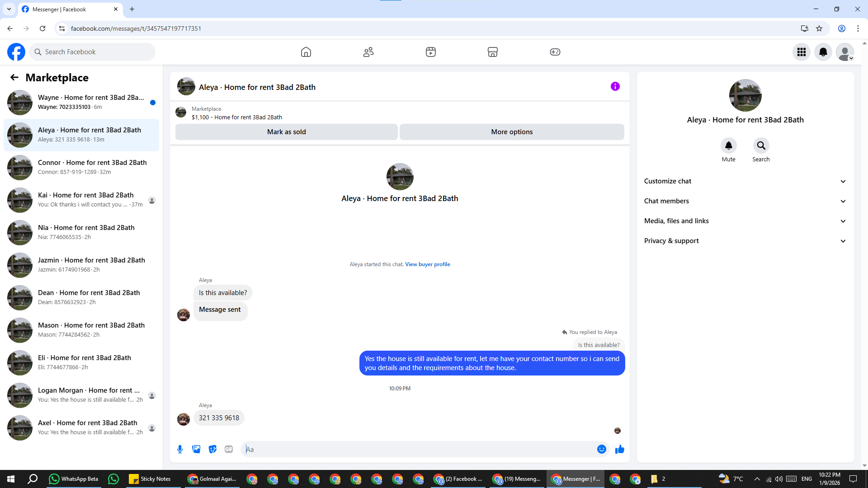Expand Privacy & support section
The width and height of the screenshot is (868, 488).
[745, 241]
